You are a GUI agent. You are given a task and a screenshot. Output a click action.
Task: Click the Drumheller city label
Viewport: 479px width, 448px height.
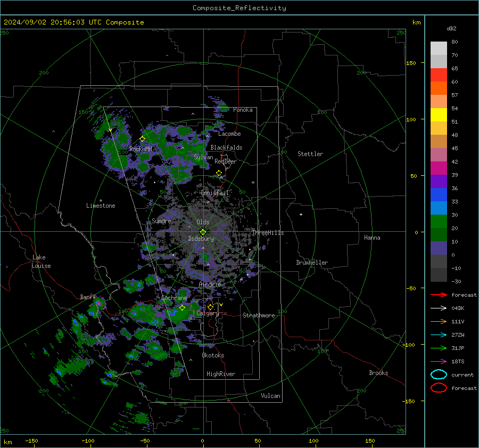312,263
